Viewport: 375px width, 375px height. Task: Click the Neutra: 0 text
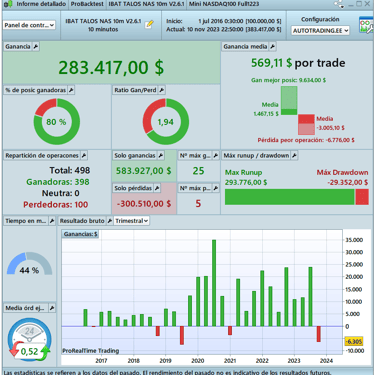(61, 193)
